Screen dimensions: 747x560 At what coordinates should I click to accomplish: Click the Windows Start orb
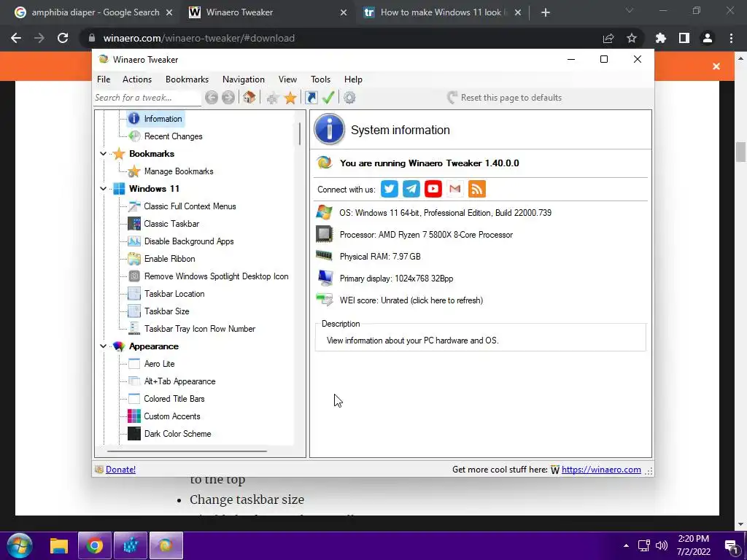point(20,545)
